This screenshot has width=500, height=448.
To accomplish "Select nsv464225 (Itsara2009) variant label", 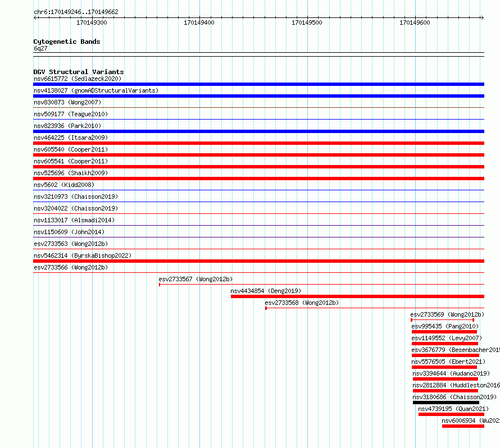I will (x=71, y=138).
